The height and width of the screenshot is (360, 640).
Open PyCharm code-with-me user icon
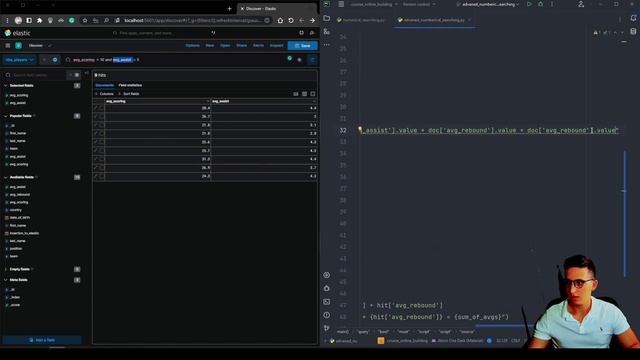coord(581,4)
